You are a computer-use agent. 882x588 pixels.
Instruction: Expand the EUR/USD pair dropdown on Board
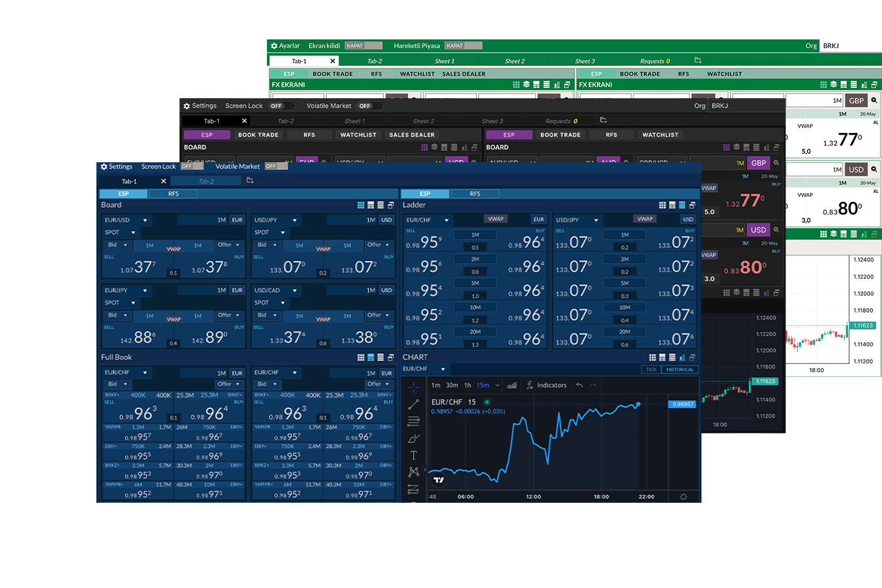(x=145, y=220)
